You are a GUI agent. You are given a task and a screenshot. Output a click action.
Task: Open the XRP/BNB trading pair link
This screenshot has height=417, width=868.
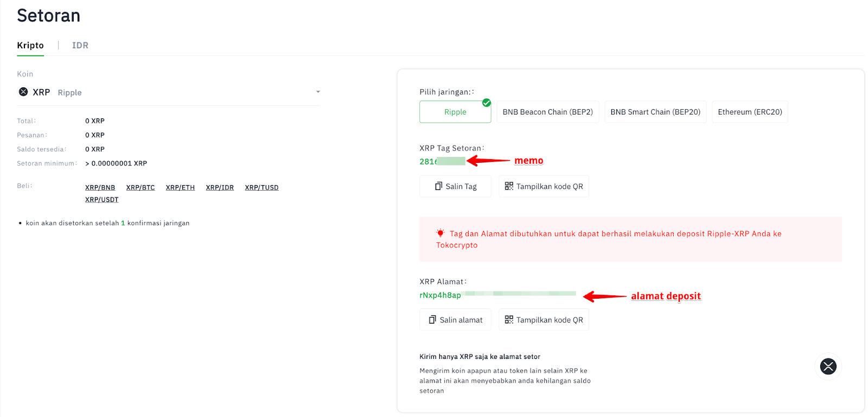[100, 187]
